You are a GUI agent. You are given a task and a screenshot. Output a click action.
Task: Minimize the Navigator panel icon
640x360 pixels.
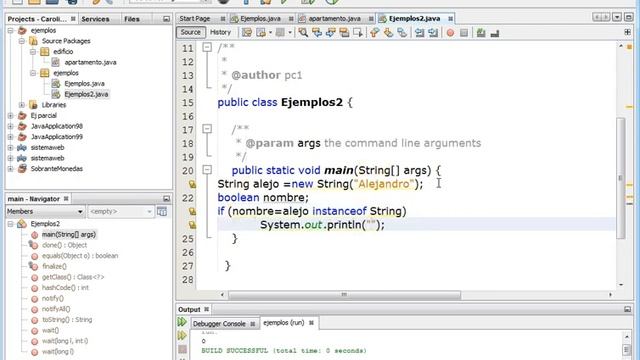point(166,199)
